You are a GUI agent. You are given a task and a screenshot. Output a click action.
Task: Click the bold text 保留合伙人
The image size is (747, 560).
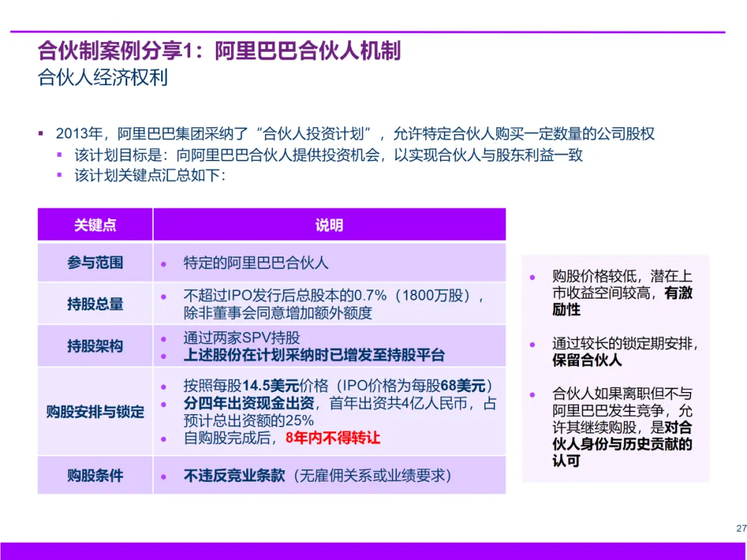coord(587,360)
